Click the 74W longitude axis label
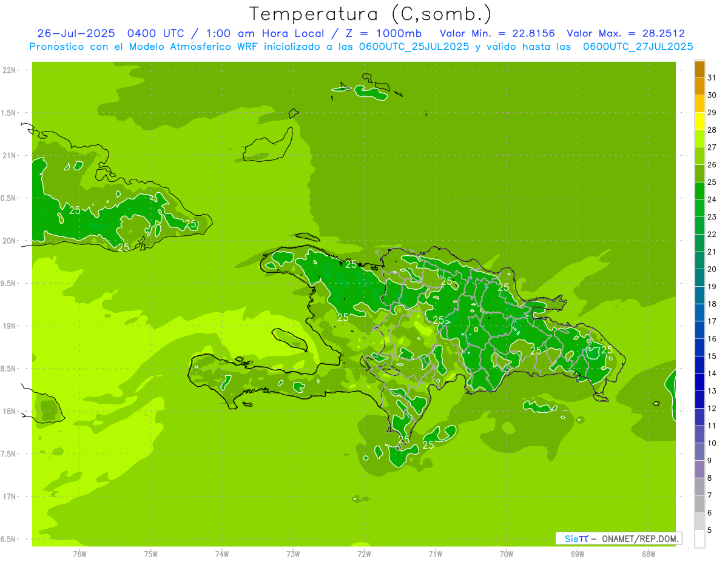The height and width of the screenshot is (562, 728). [222, 554]
